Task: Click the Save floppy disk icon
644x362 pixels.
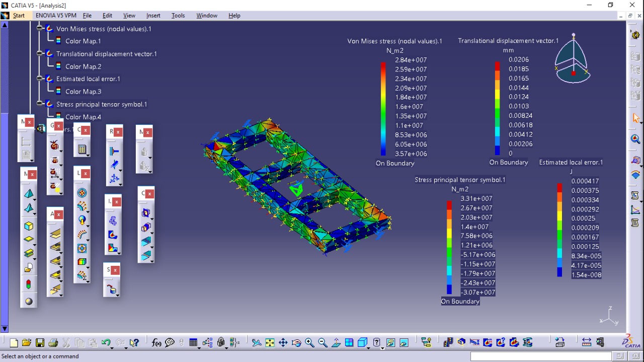Action: [40, 343]
